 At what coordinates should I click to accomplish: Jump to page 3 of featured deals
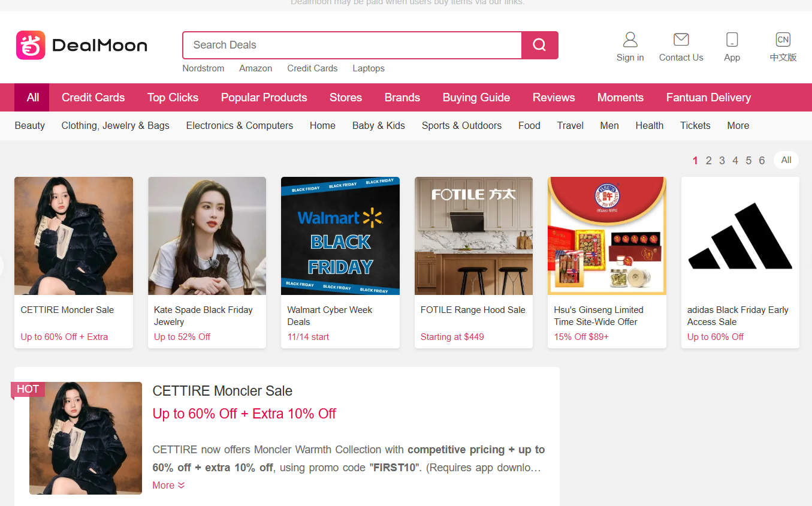click(722, 161)
